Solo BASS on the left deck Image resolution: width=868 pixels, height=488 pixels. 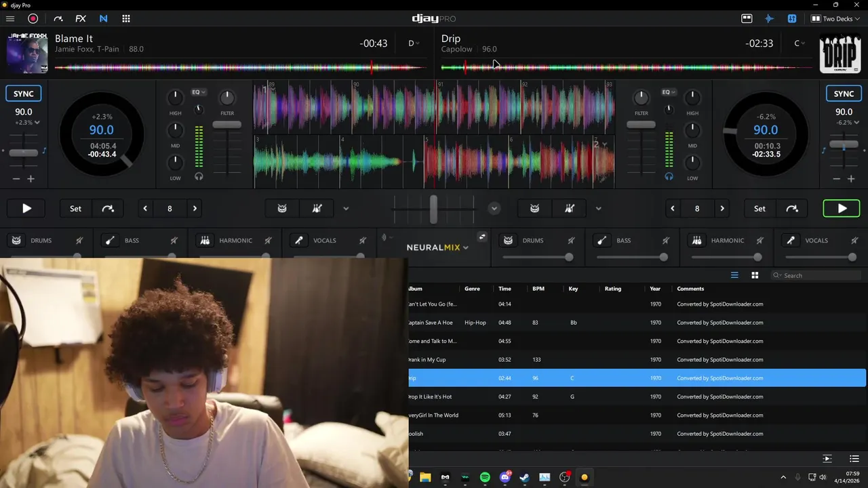pos(110,241)
